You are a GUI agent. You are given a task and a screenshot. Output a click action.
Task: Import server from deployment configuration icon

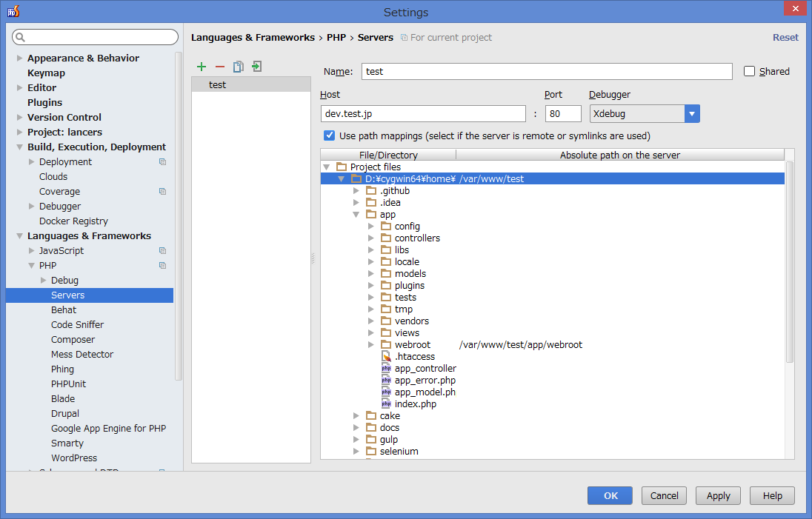pos(257,66)
